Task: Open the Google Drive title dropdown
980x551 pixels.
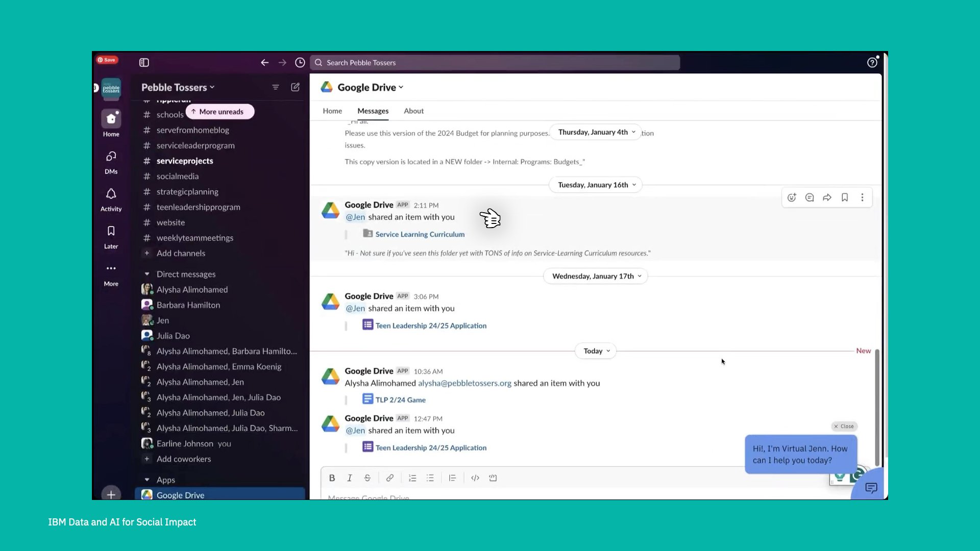Action: click(371, 87)
